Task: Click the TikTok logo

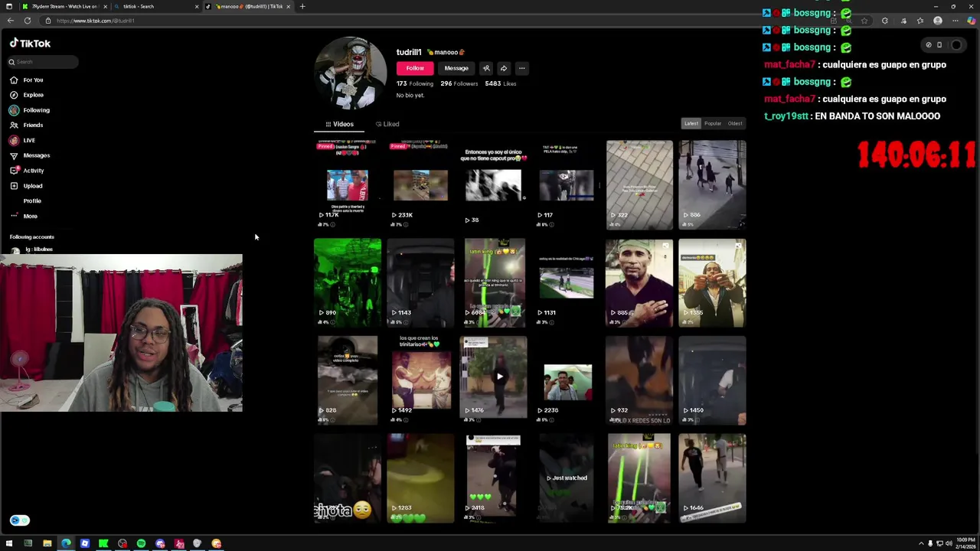Action: click(31, 44)
